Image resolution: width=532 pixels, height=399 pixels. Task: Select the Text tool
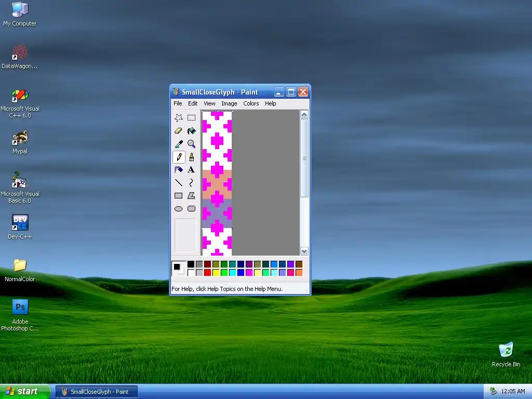(191, 170)
